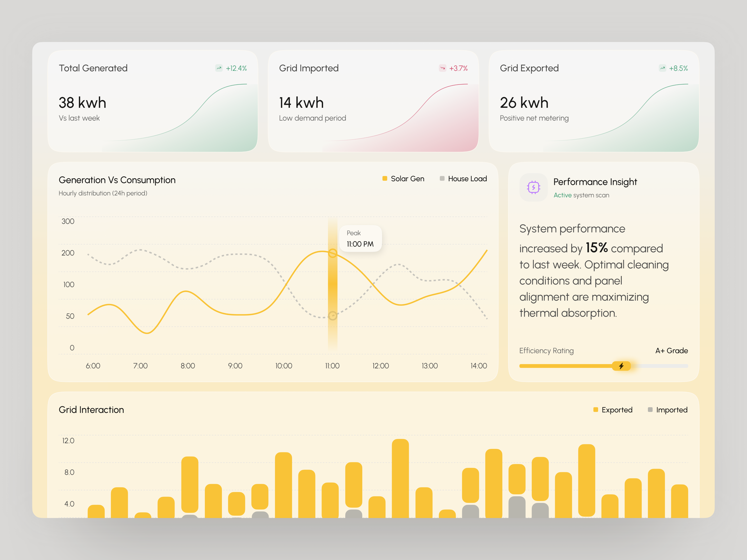
Task: Toggle the House Load legend item
Action: tap(463, 179)
